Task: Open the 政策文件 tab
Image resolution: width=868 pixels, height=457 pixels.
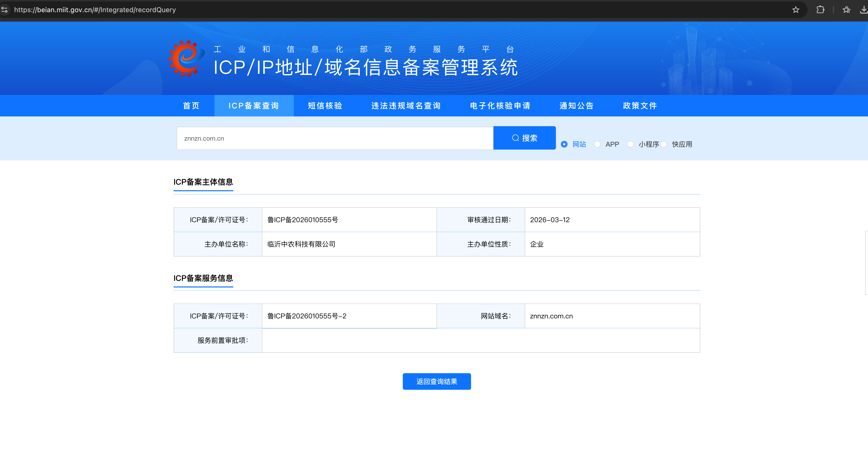Action: click(x=640, y=106)
